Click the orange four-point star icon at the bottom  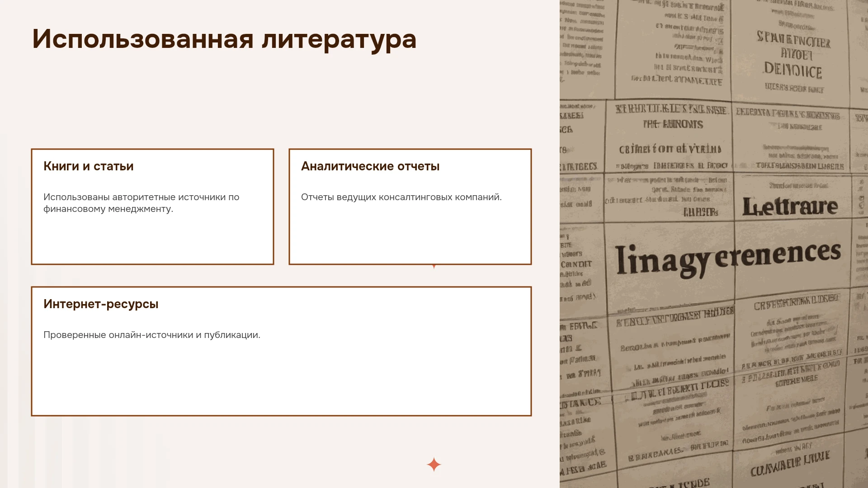point(434,465)
